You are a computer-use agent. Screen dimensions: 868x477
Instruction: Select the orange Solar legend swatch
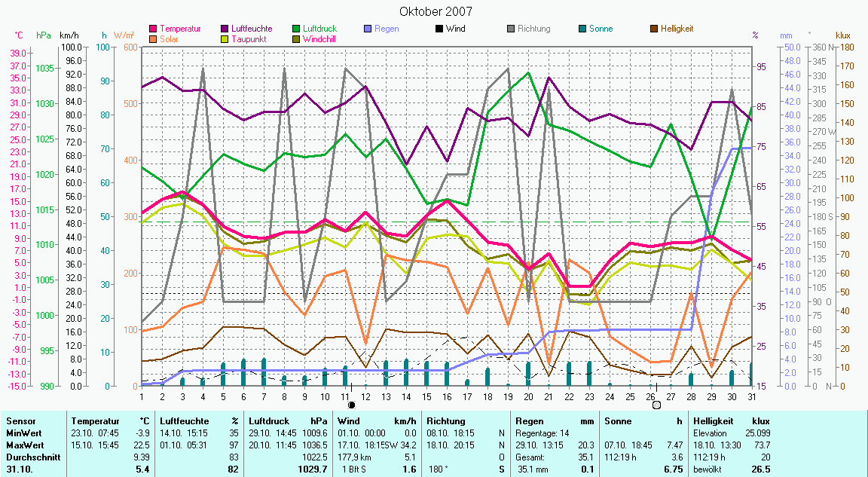point(154,38)
